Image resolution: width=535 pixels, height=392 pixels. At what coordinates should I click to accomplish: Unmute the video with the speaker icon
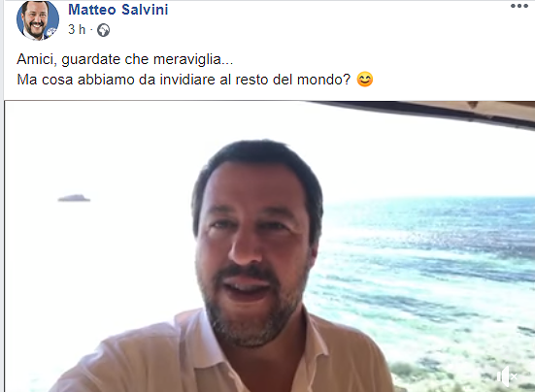(x=507, y=376)
